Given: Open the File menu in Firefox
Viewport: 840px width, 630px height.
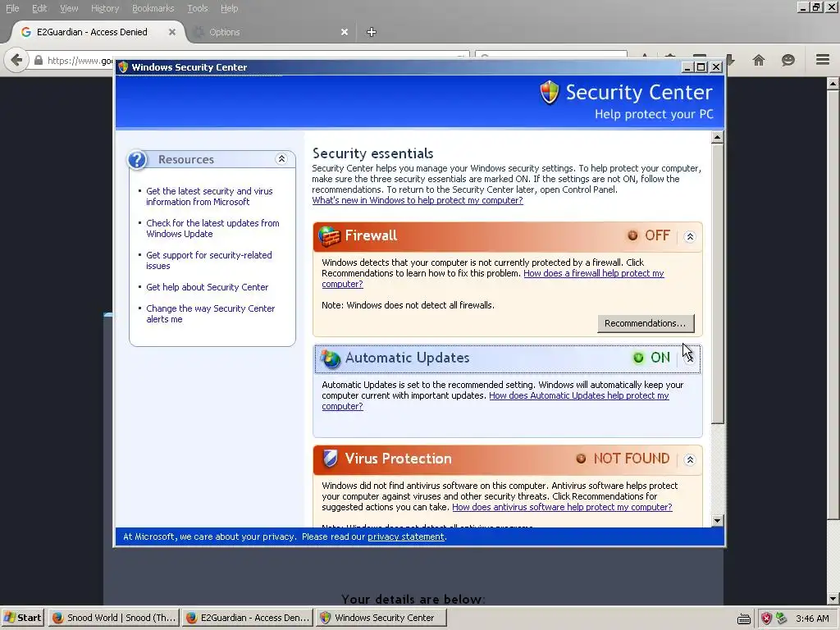Looking at the screenshot, I should 12,8.
